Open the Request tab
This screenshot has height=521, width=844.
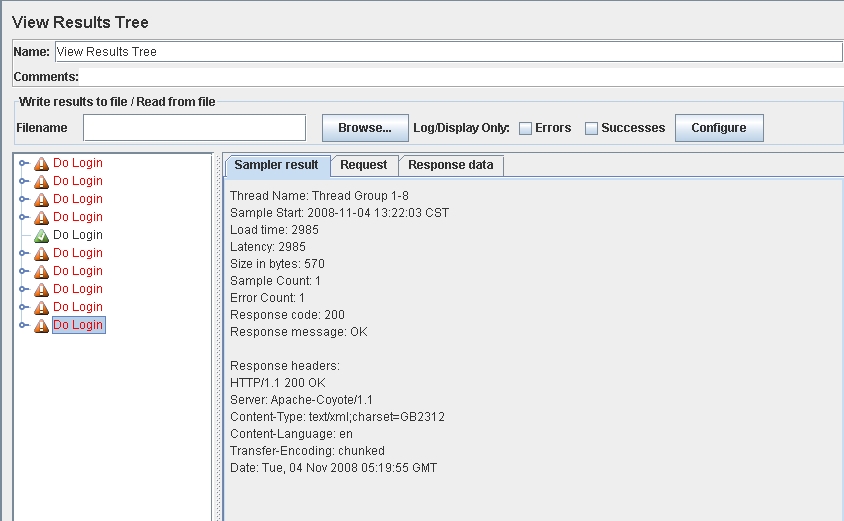(364, 165)
